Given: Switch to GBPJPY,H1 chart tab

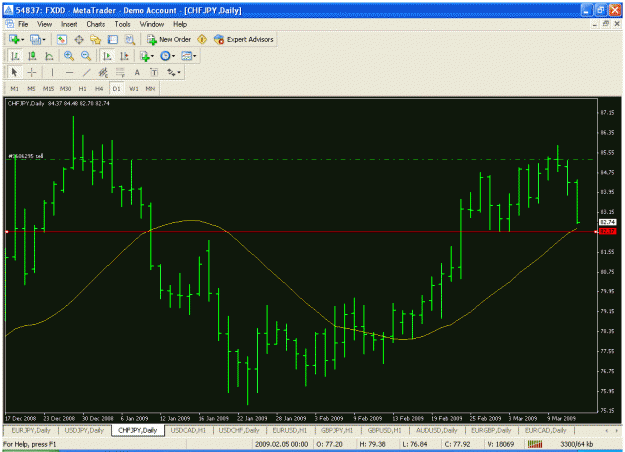Looking at the screenshot, I should pyautogui.click(x=337, y=430).
